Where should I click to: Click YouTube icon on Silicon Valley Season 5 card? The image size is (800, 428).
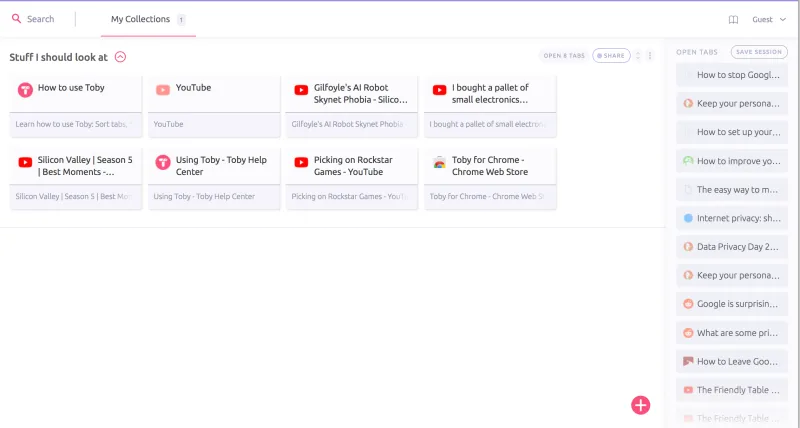pyautogui.click(x=25, y=162)
